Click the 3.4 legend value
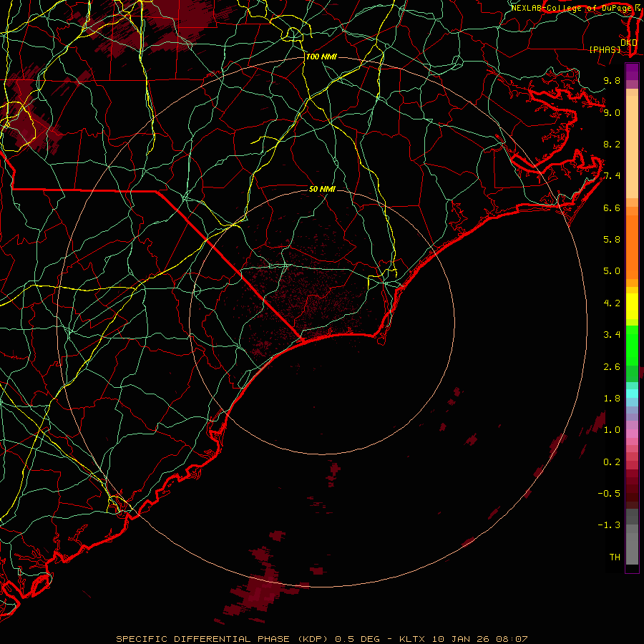 pos(612,335)
